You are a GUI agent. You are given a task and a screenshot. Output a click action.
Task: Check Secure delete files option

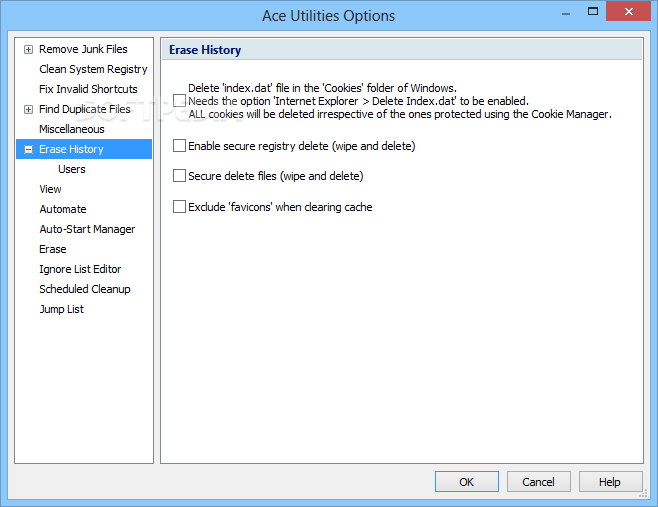pyautogui.click(x=179, y=175)
